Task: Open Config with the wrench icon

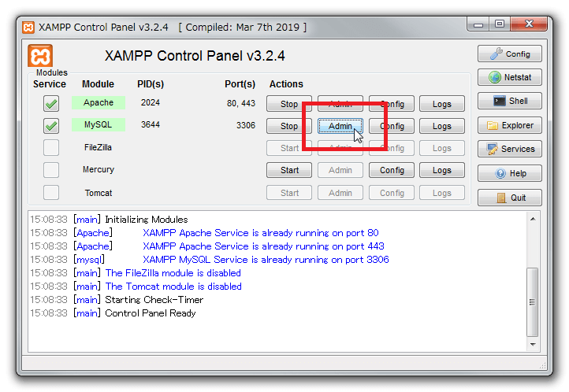Action: coord(509,54)
